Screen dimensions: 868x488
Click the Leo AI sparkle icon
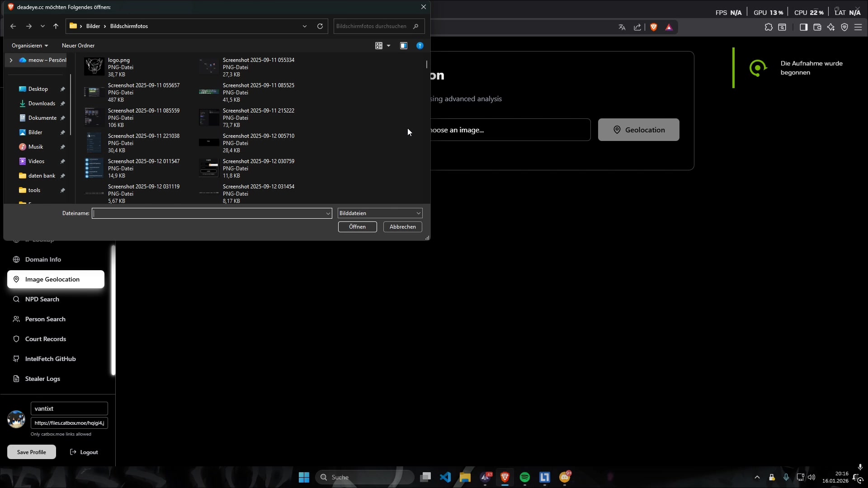[831, 27]
